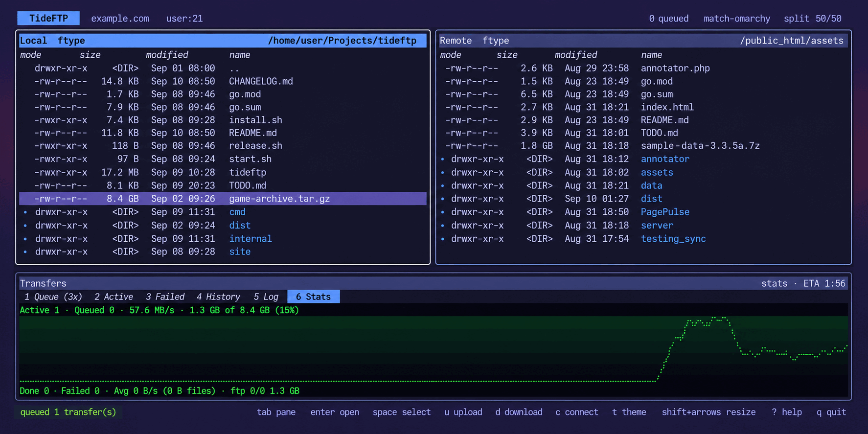This screenshot has width=868, height=434.
Task: Switch to the History tab
Action: click(218, 297)
